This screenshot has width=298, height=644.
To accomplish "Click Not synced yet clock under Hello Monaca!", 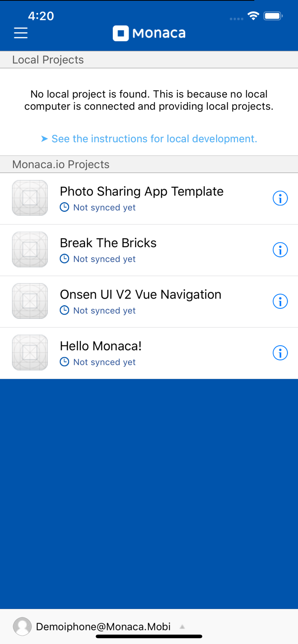I will tap(65, 362).
